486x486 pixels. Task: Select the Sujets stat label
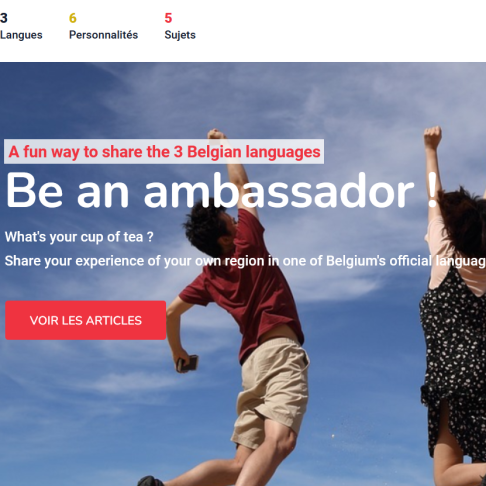(180, 35)
